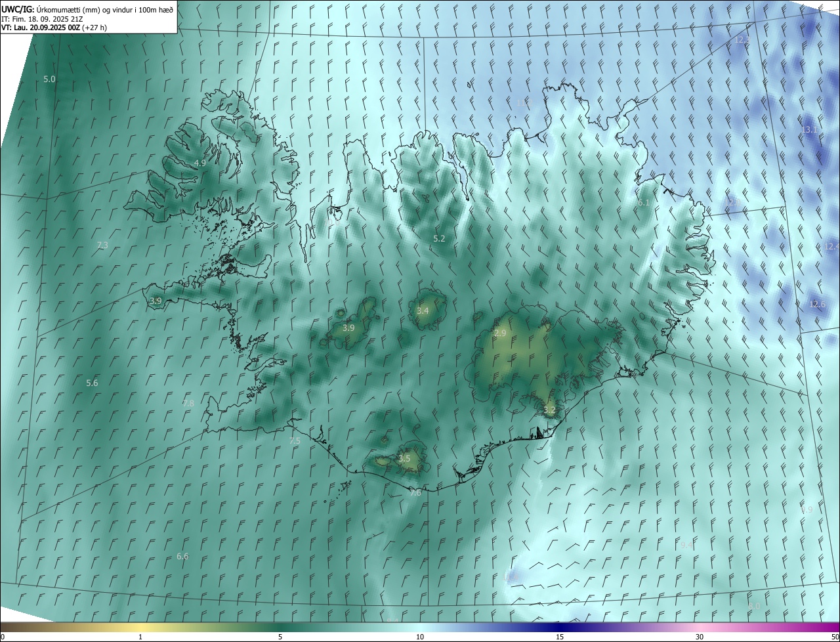The height and width of the screenshot is (642, 840).
Task: Click the 7.8 value label
Action: [188, 403]
